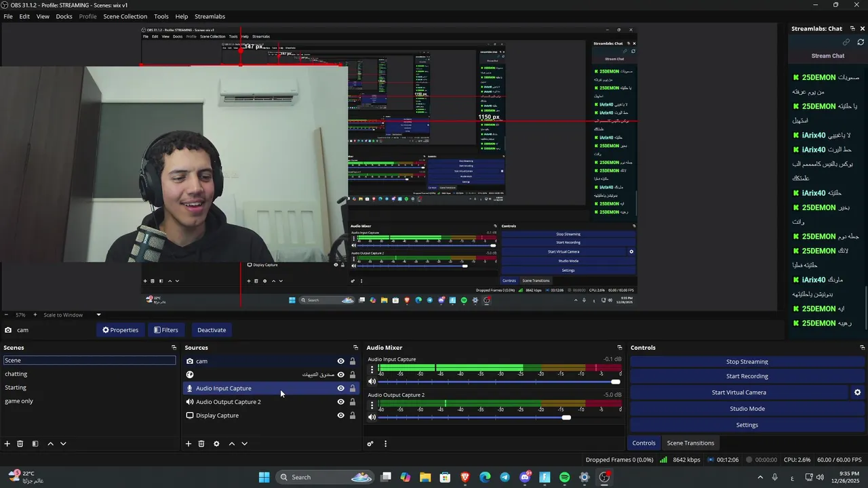Undock the Sources panel
The height and width of the screenshot is (488, 868).
coord(355,348)
